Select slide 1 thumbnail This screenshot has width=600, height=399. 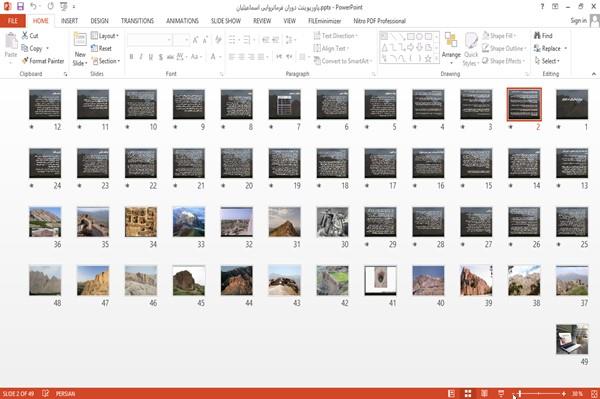tap(572, 104)
